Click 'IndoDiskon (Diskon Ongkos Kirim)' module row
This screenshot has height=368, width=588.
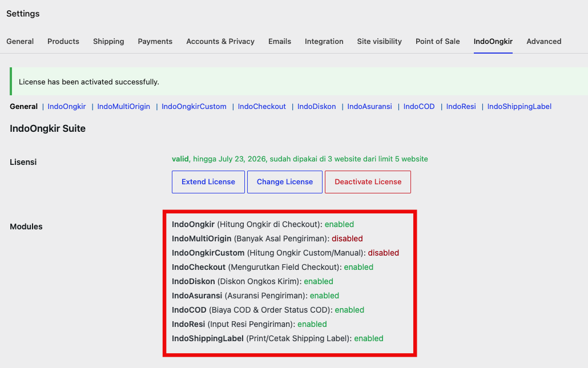point(252,281)
